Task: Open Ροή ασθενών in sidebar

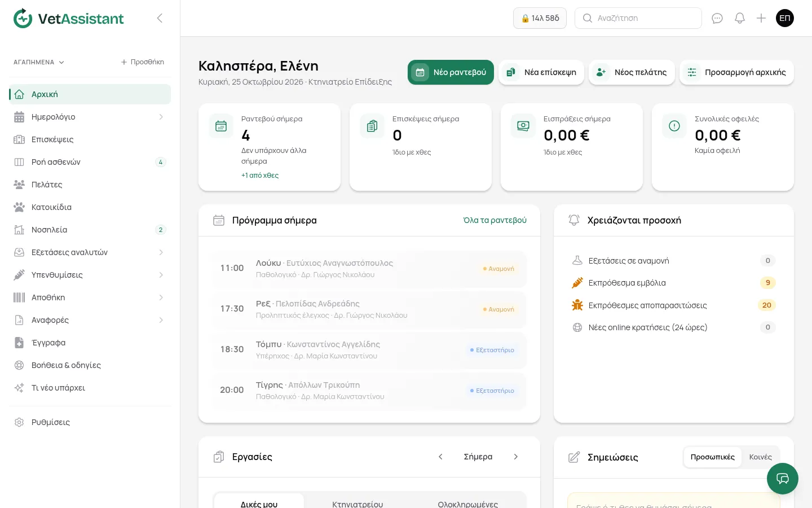Action: 90,162
